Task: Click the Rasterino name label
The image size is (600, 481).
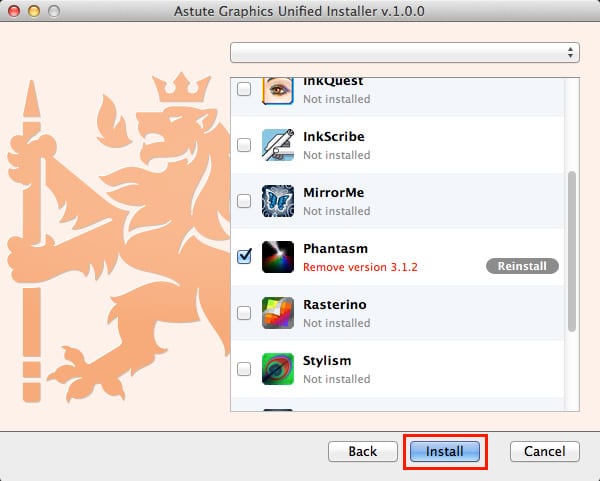Action: (x=335, y=305)
